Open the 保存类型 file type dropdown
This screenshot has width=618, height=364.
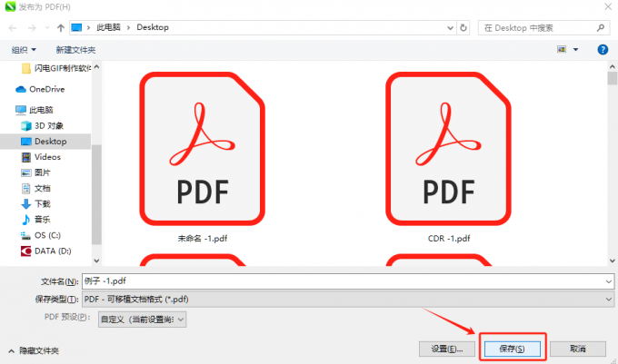pos(348,300)
